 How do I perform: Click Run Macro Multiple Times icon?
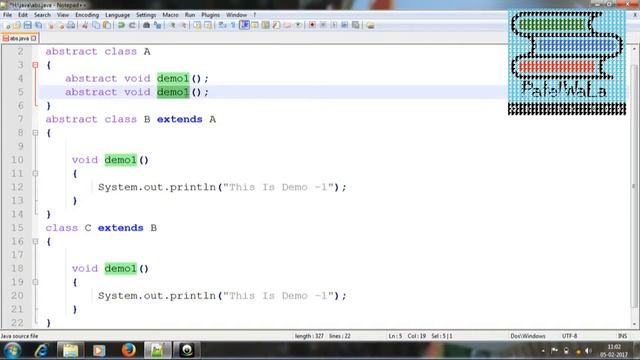pyautogui.click(x=344, y=25)
